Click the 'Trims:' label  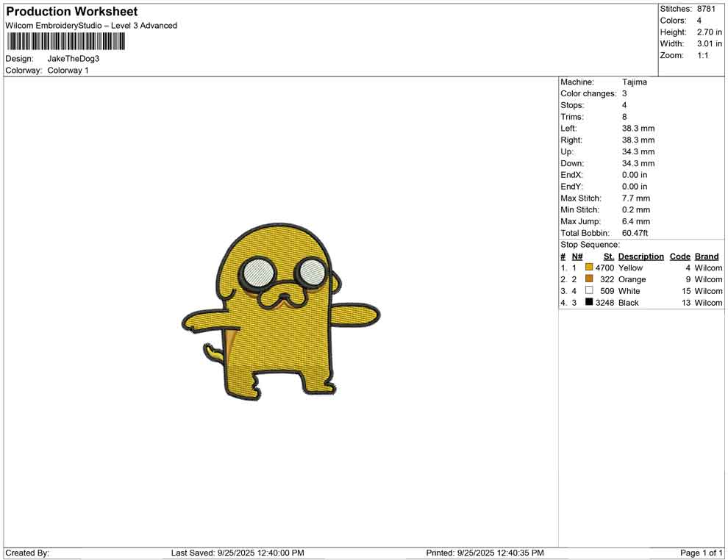[x=572, y=117]
